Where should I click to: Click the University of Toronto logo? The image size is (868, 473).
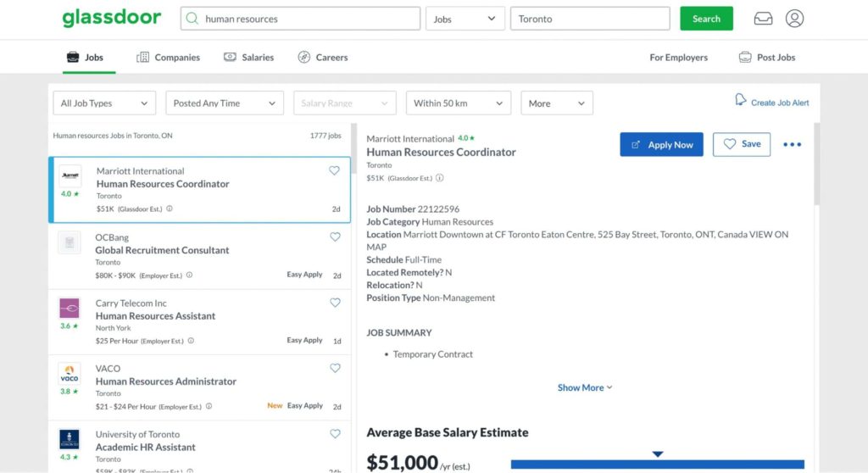click(x=70, y=439)
